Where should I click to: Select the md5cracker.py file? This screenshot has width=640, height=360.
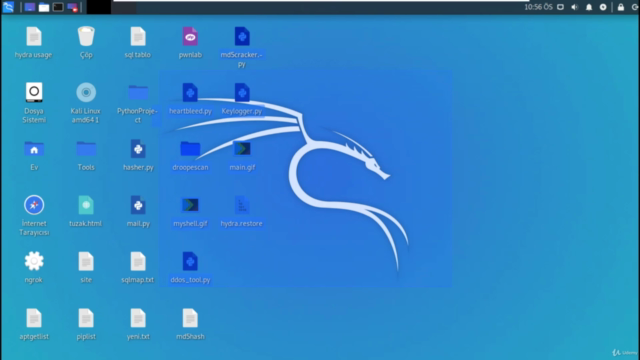[242, 47]
